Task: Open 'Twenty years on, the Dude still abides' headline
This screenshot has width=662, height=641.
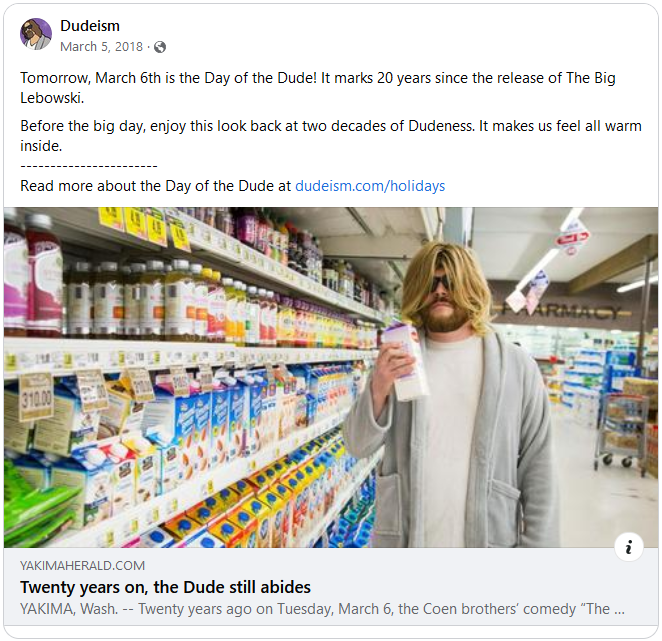Action: click(165, 587)
